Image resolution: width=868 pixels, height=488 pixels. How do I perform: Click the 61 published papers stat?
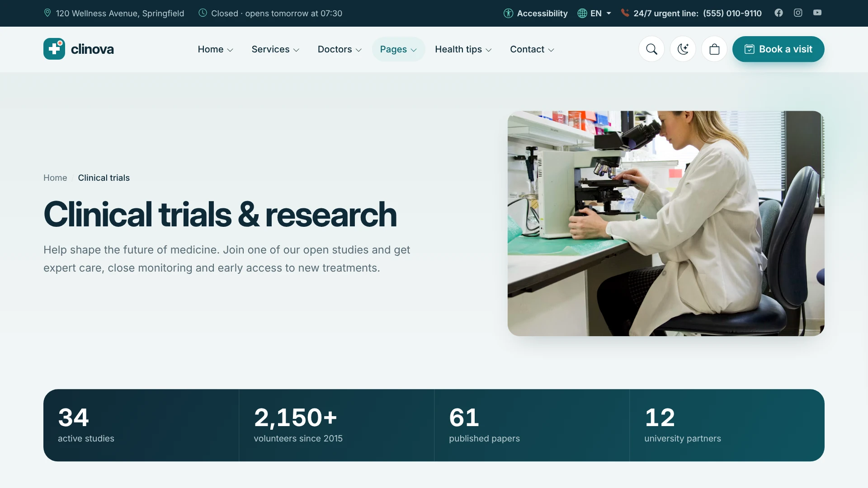(x=532, y=425)
